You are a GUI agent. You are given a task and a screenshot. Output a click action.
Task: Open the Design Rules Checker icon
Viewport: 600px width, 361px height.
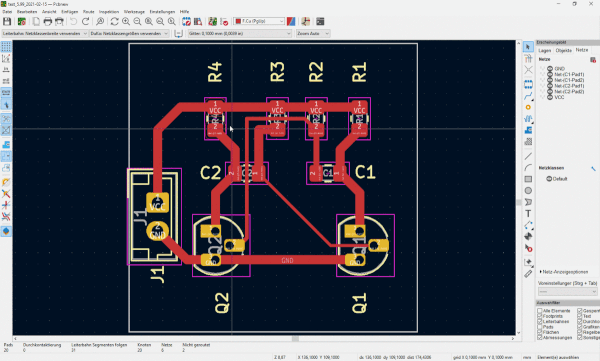click(x=225, y=21)
